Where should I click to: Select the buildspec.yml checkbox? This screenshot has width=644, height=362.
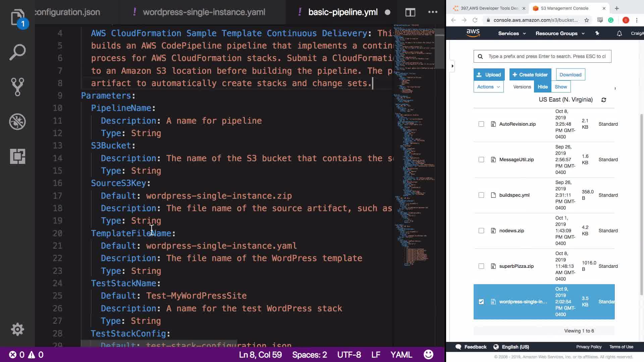tap(481, 195)
